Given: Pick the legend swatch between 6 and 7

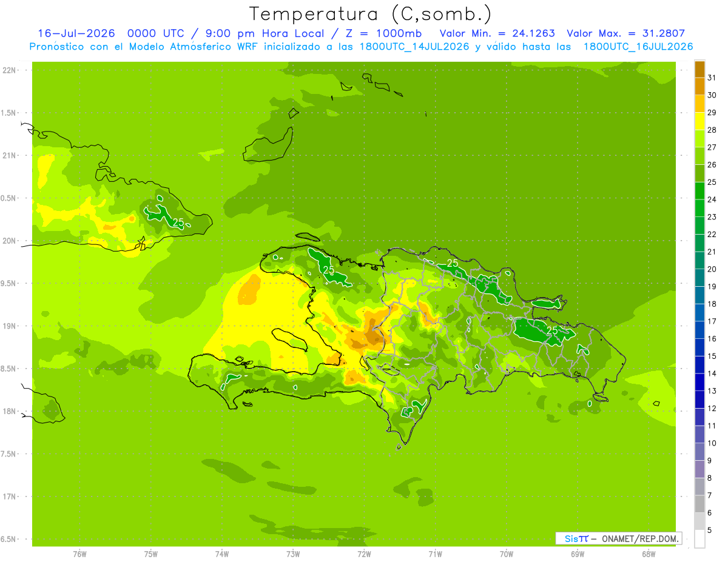Looking at the screenshot, I should pyautogui.click(x=699, y=504).
